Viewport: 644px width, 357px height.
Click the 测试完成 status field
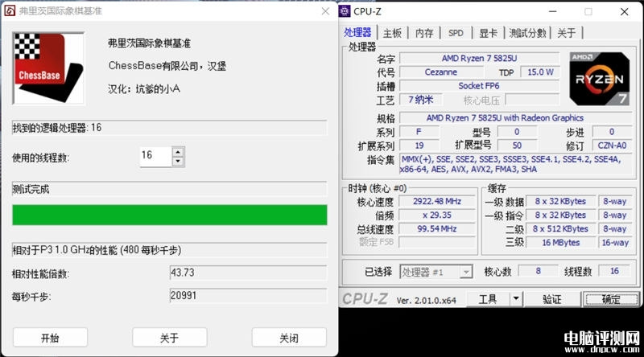[x=170, y=189]
